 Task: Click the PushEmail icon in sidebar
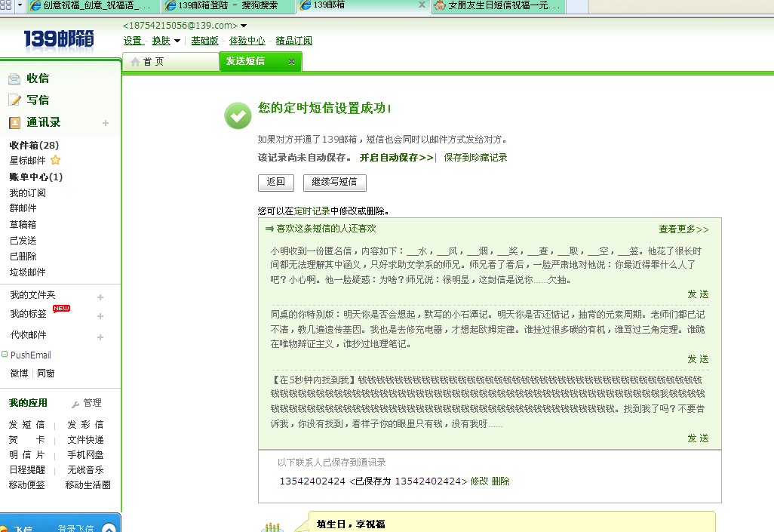pyautogui.click(x=5, y=354)
